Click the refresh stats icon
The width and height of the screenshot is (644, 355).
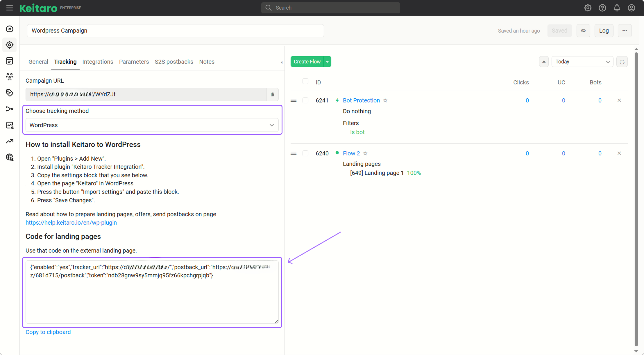(622, 62)
